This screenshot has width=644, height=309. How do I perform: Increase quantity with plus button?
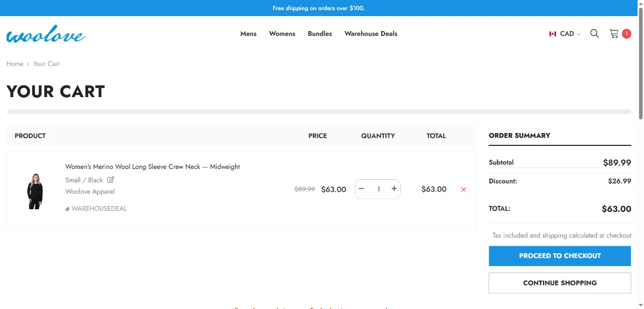click(x=394, y=189)
